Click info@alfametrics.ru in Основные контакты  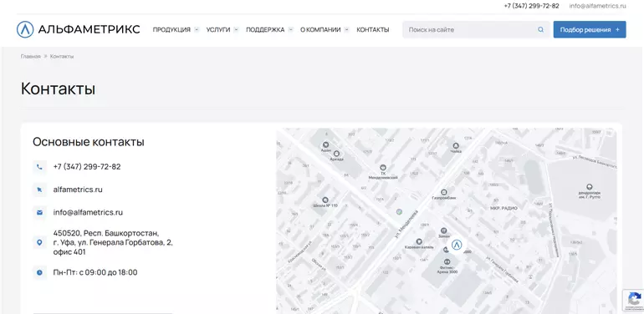pyautogui.click(x=88, y=213)
